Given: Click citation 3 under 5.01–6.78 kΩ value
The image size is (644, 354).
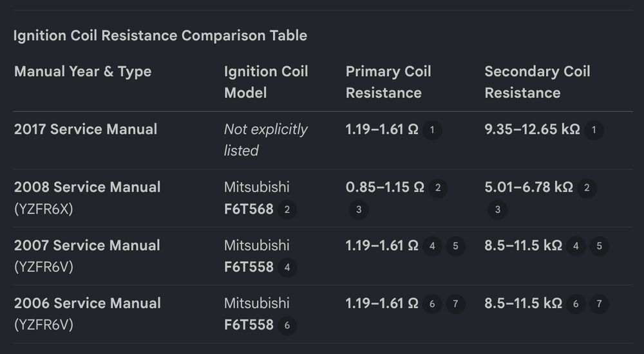Looking at the screenshot, I should tap(497, 209).
